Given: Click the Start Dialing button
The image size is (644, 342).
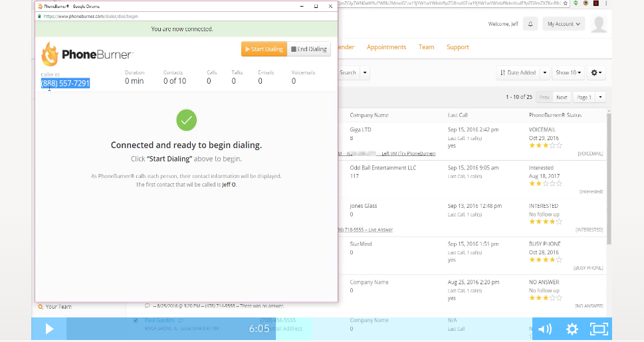Looking at the screenshot, I should click(x=264, y=49).
